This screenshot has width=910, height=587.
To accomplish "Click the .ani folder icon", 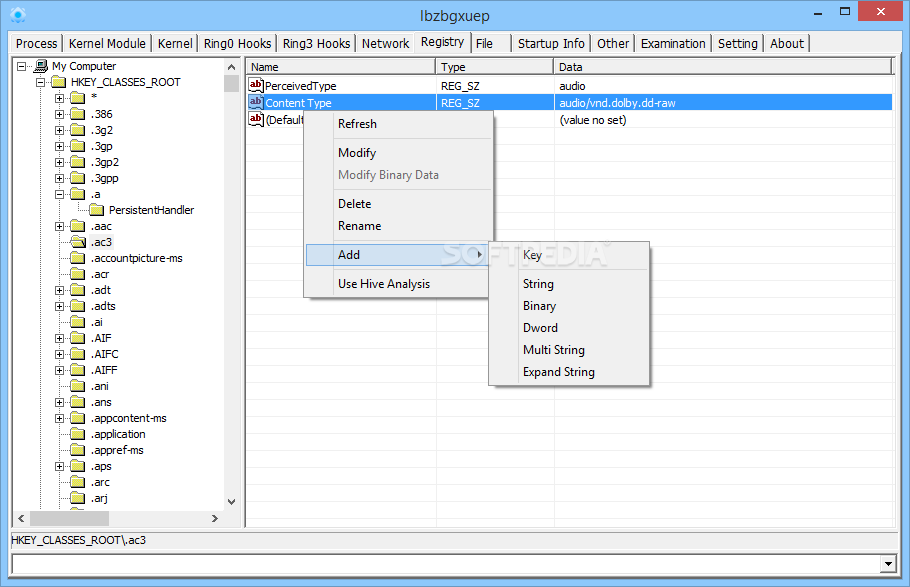I will coord(78,386).
